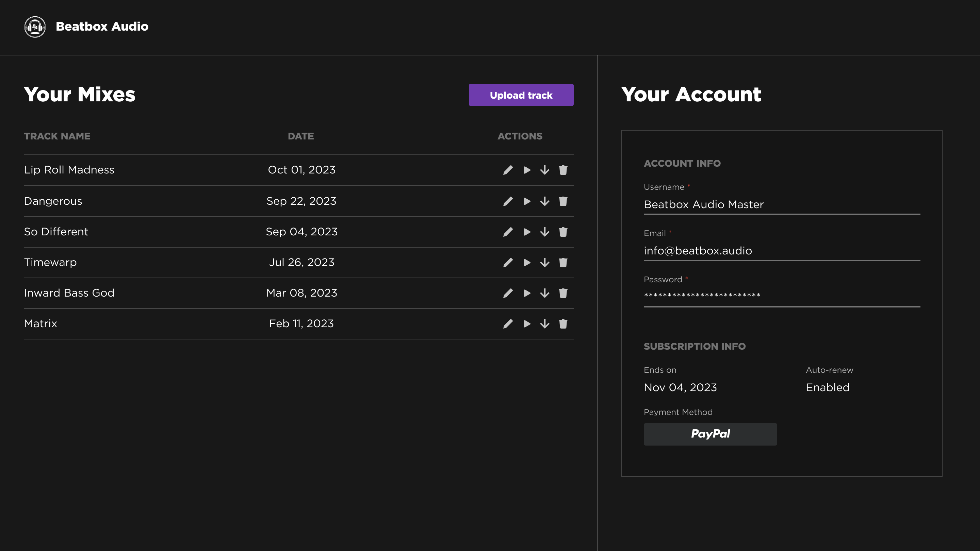Select the So Different track name
Viewport: 980px width, 551px height.
[x=56, y=232]
